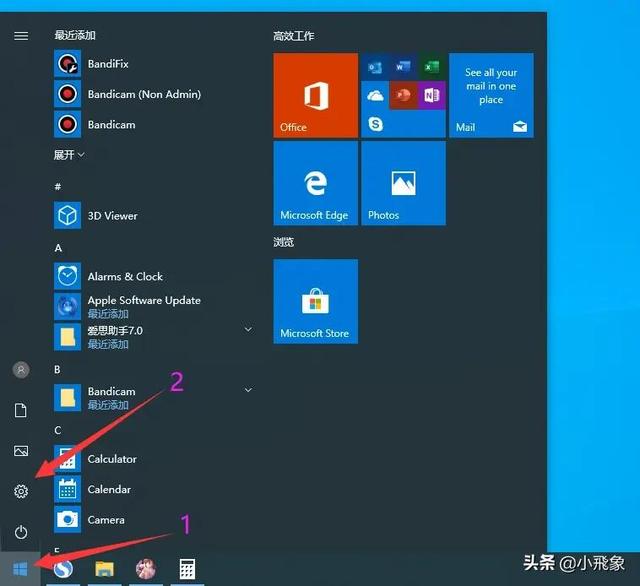Click the Windows Start button
The width and height of the screenshot is (640, 586).
coord(20,569)
